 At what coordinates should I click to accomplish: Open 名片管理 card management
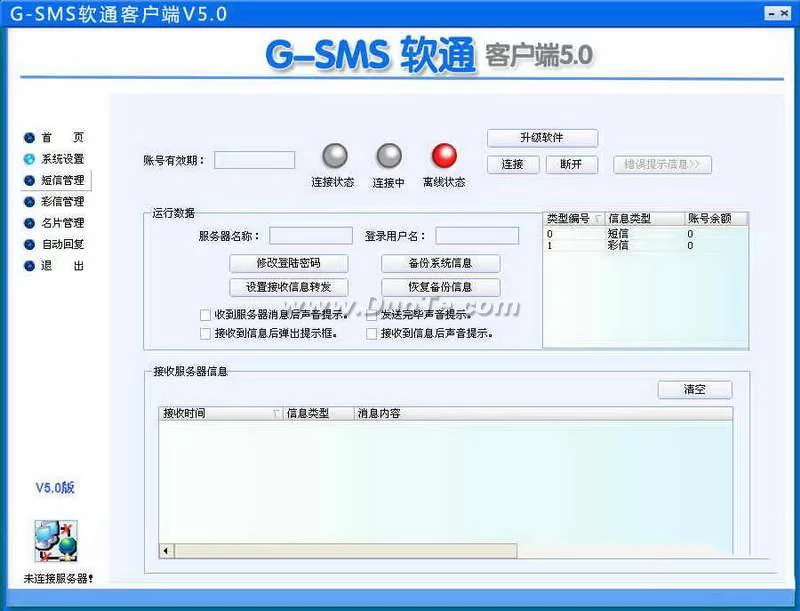click(62, 223)
